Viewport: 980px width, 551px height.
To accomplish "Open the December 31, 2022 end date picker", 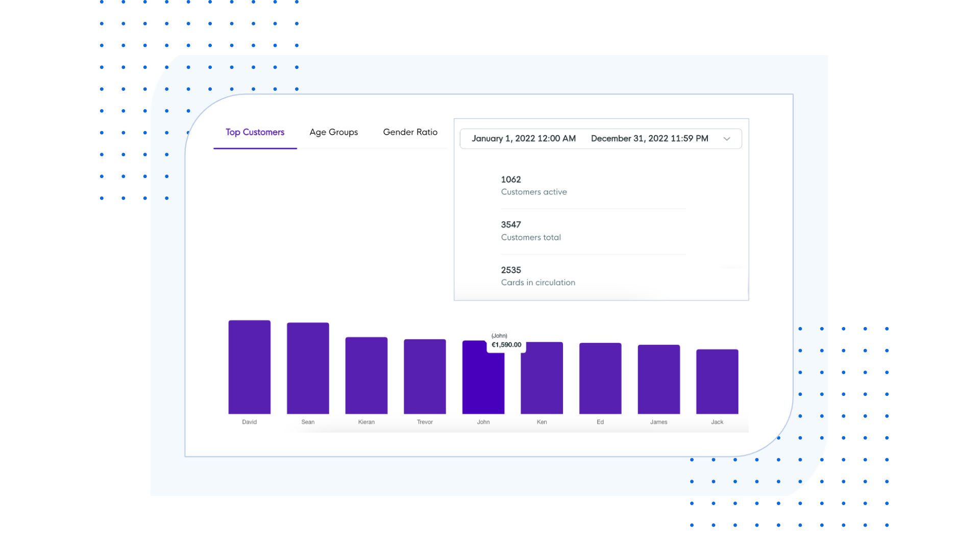I will pyautogui.click(x=649, y=138).
